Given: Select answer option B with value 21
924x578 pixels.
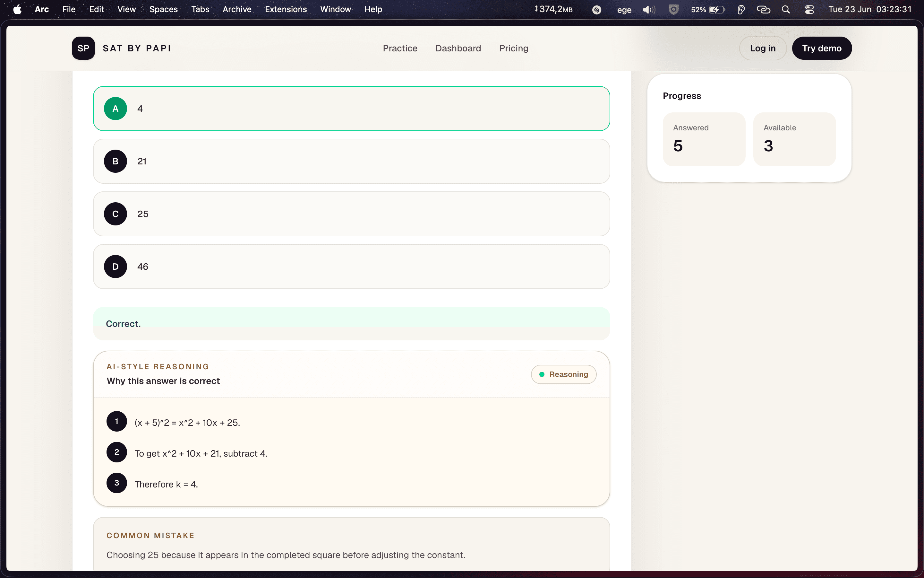Looking at the screenshot, I should coord(351,161).
